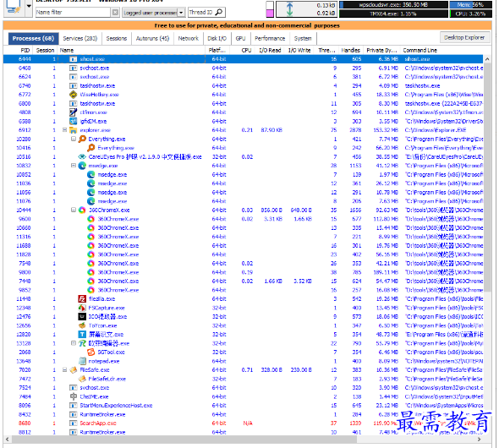499x448 pixels.
Task: Click the Mem: 56% usage bar
Action: 470,5
